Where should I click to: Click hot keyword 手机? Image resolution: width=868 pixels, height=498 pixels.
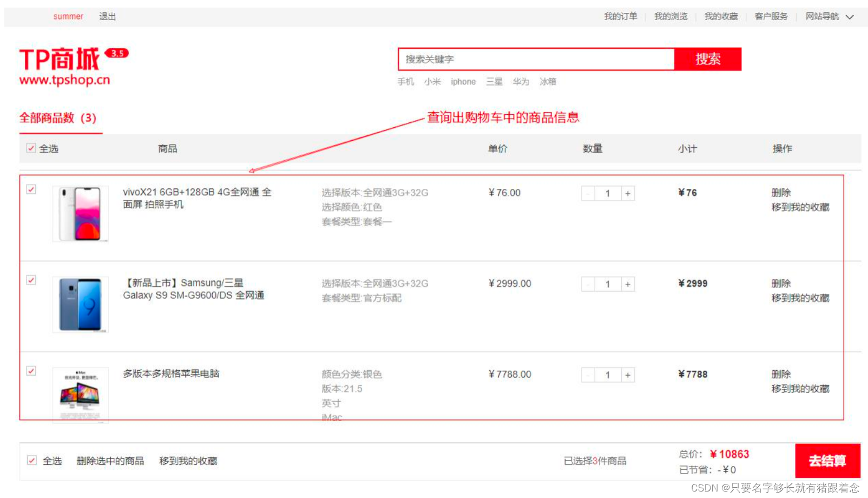tap(406, 82)
